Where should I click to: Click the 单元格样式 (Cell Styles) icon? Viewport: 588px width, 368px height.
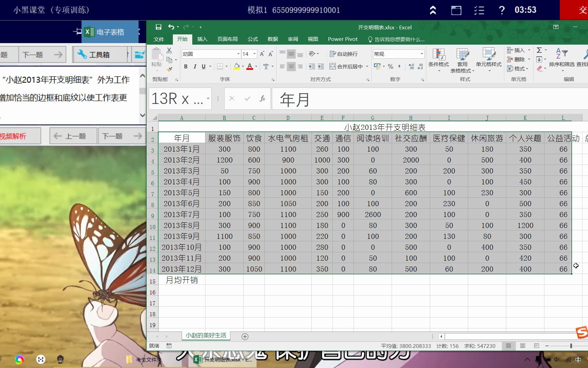489,61
